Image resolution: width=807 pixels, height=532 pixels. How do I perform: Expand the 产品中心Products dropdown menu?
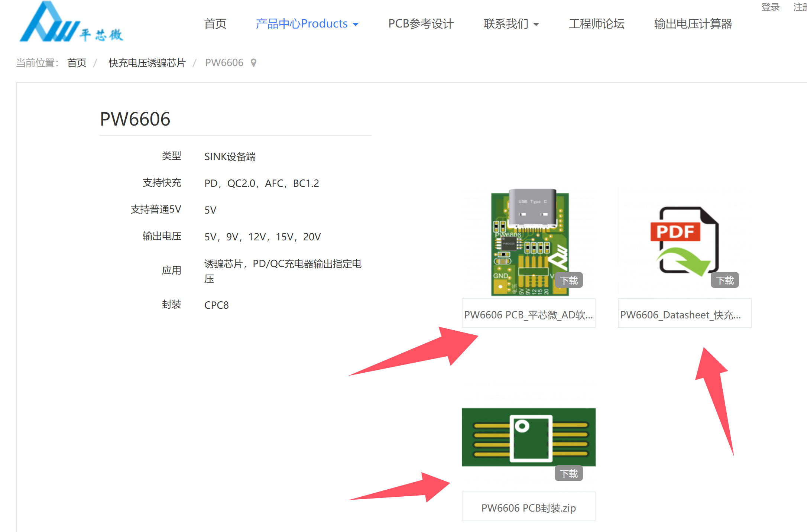302,24
